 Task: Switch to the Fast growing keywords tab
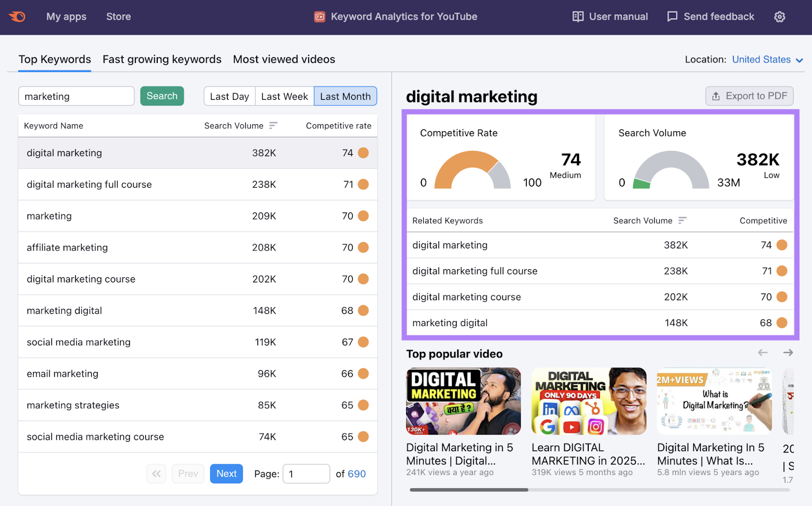tap(162, 59)
